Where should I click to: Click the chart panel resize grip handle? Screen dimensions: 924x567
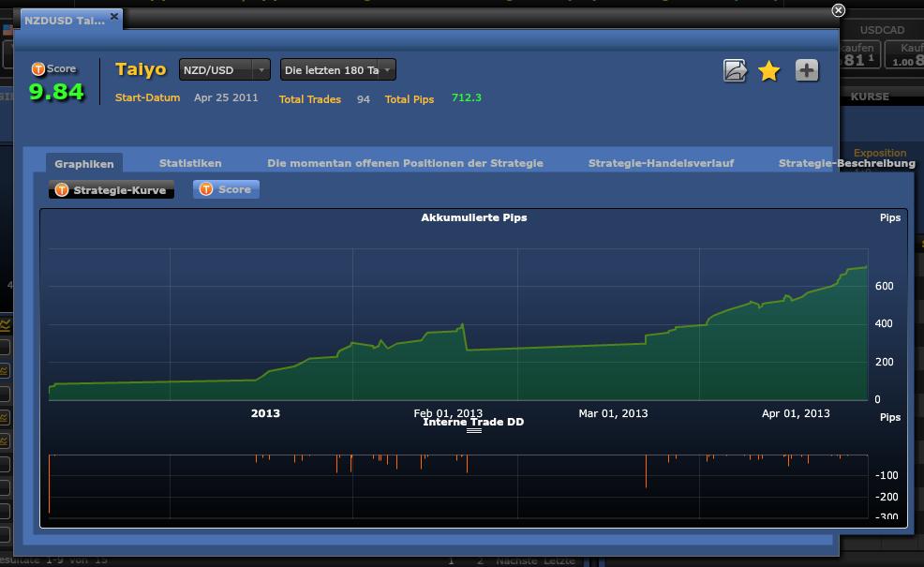(473, 430)
